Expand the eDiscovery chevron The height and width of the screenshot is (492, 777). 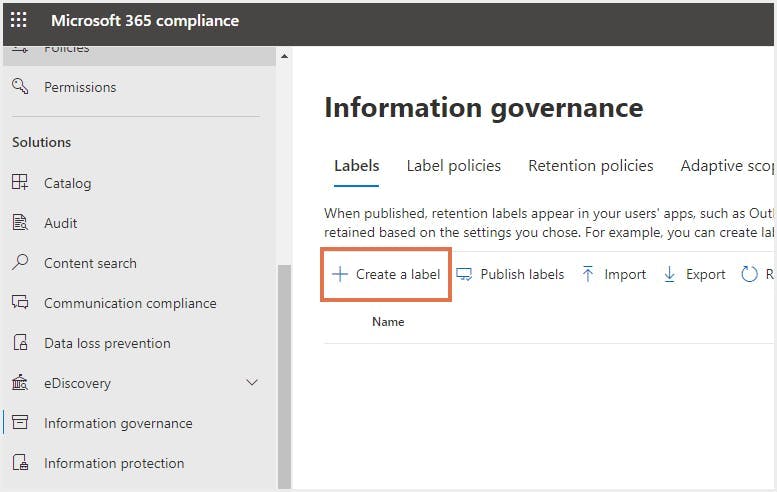(252, 383)
